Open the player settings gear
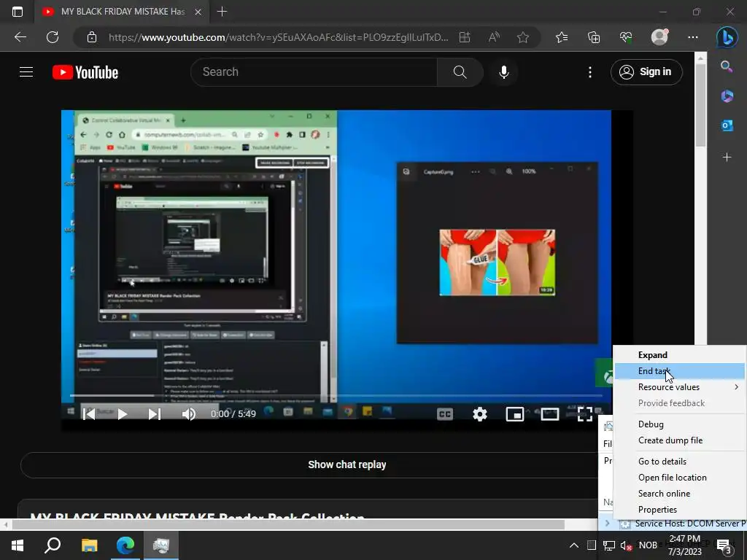The height and width of the screenshot is (560, 747). coord(480,414)
